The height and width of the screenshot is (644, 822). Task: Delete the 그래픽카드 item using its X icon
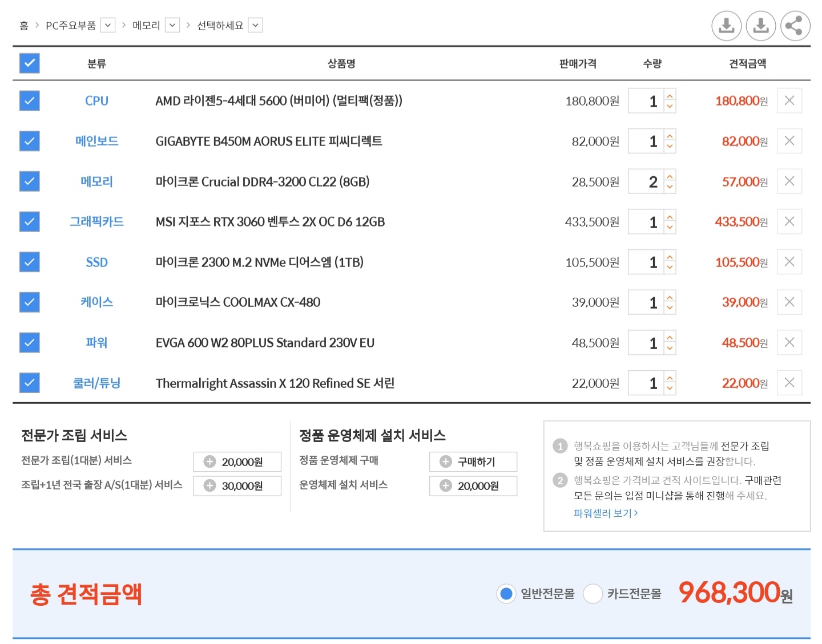pyautogui.click(x=789, y=221)
